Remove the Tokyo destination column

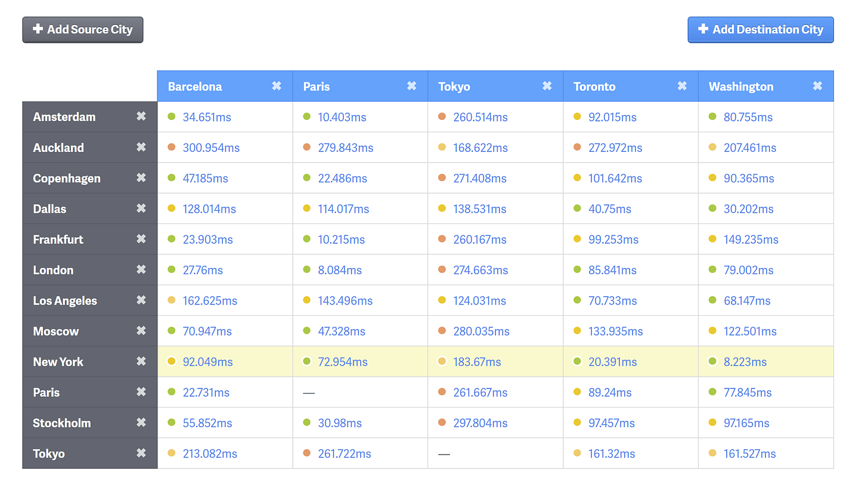[547, 86]
